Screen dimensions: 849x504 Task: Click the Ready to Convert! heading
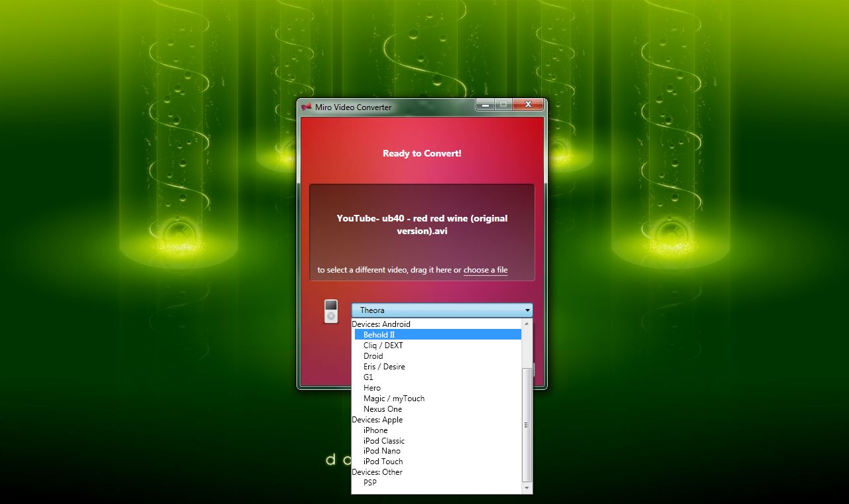422,153
